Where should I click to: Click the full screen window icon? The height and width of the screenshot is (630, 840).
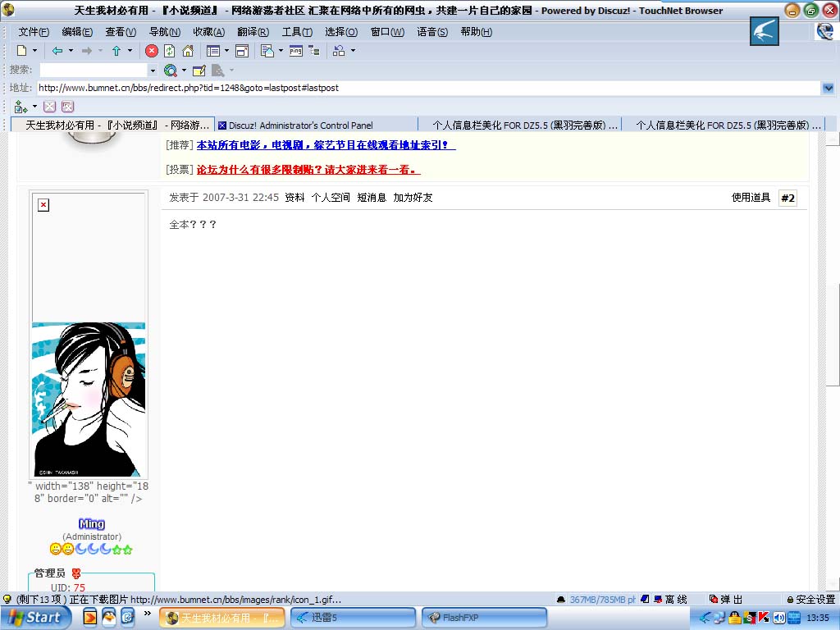point(242,51)
